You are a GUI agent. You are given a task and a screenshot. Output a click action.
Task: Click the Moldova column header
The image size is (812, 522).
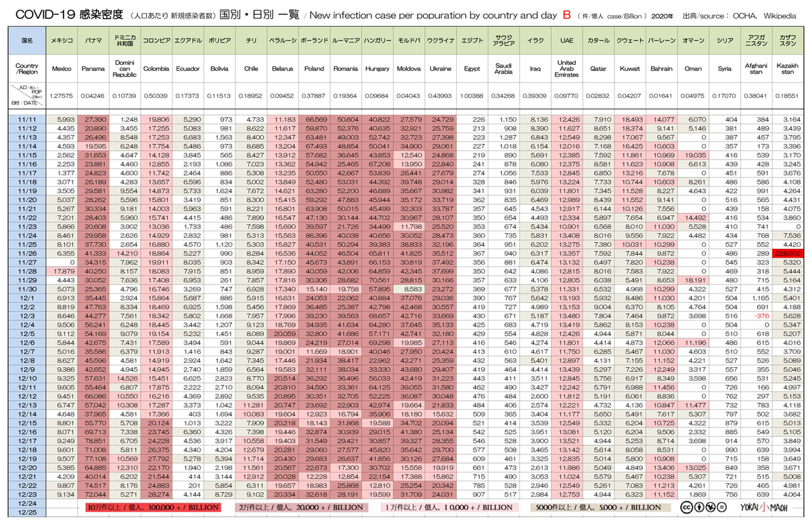(x=409, y=68)
